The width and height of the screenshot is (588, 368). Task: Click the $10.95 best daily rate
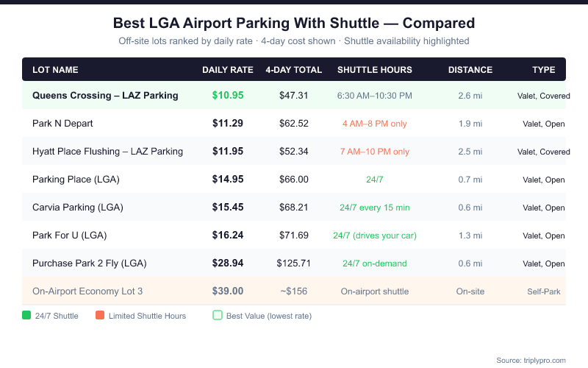click(228, 96)
